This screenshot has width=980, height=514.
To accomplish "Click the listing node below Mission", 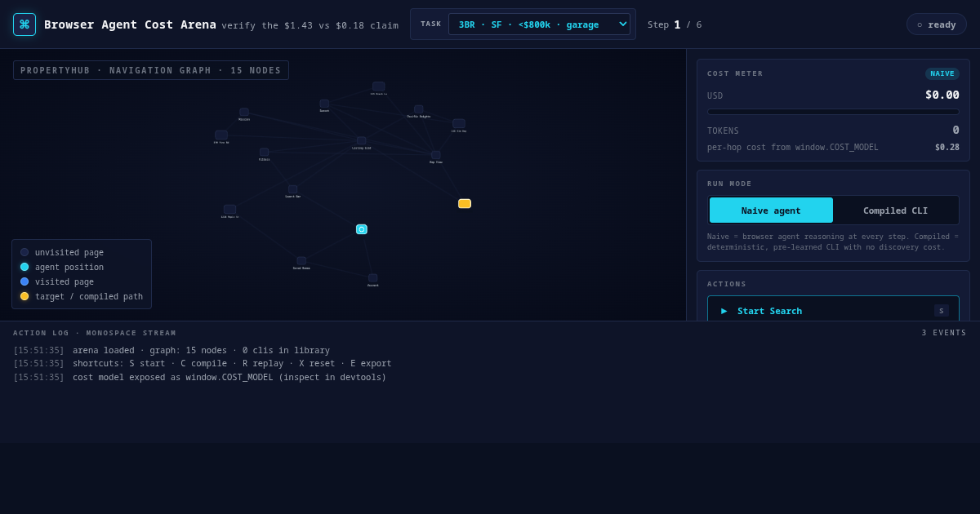I will click(221, 135).
